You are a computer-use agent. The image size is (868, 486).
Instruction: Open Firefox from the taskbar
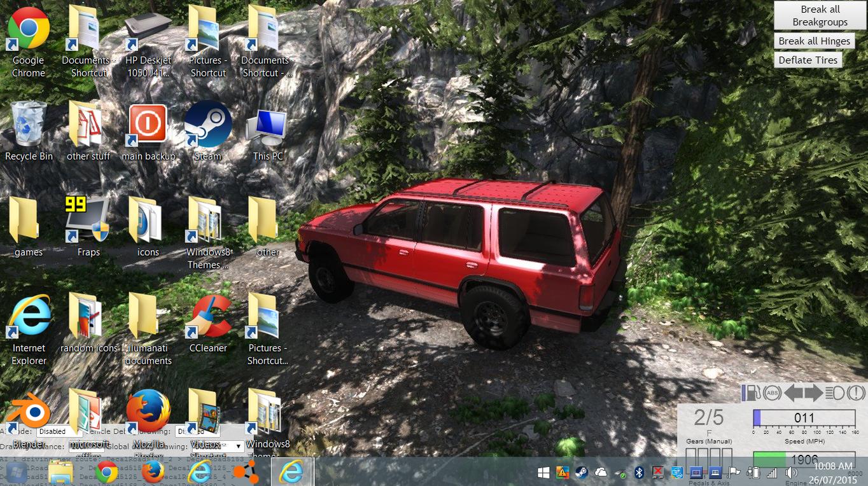153,472
